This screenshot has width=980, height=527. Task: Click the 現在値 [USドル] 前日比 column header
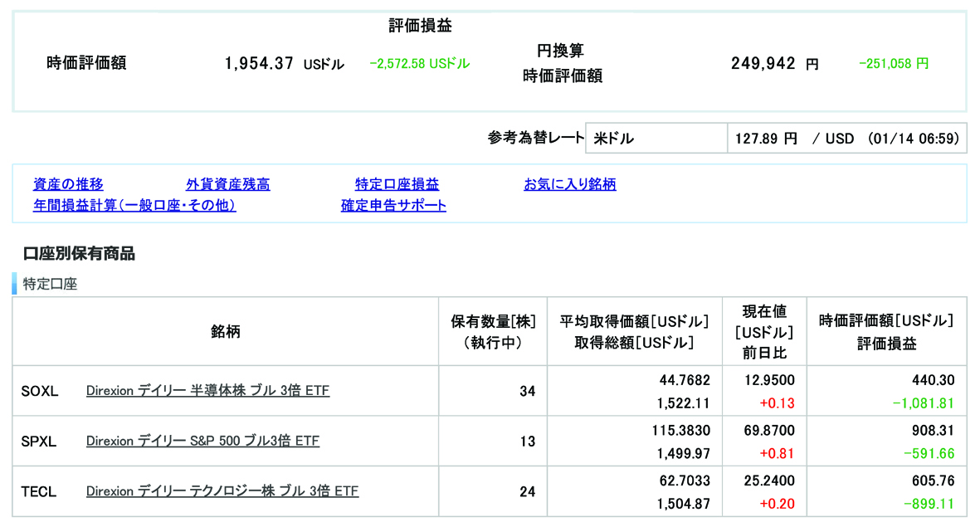[764, 332]
